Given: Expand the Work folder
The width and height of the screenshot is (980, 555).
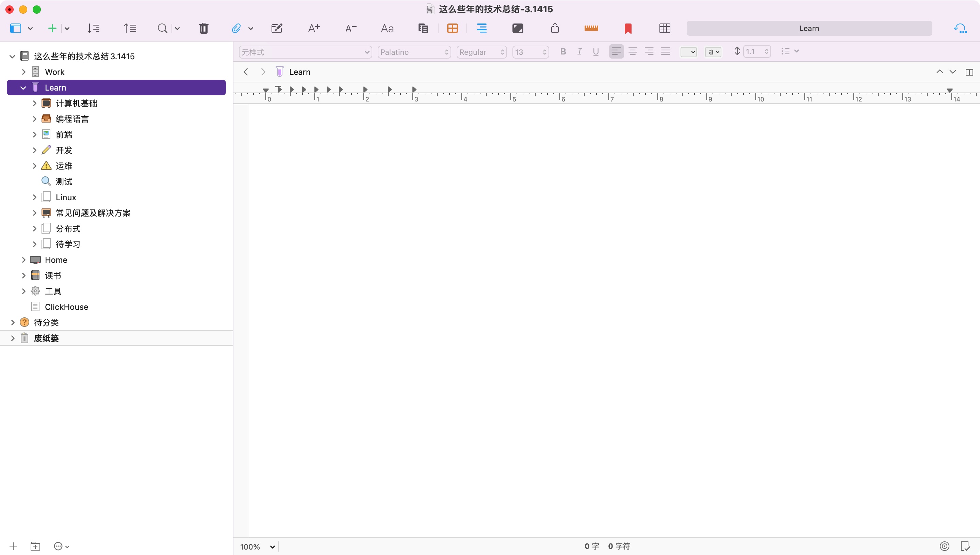Looking at the screenshot, I should point(23,72).
